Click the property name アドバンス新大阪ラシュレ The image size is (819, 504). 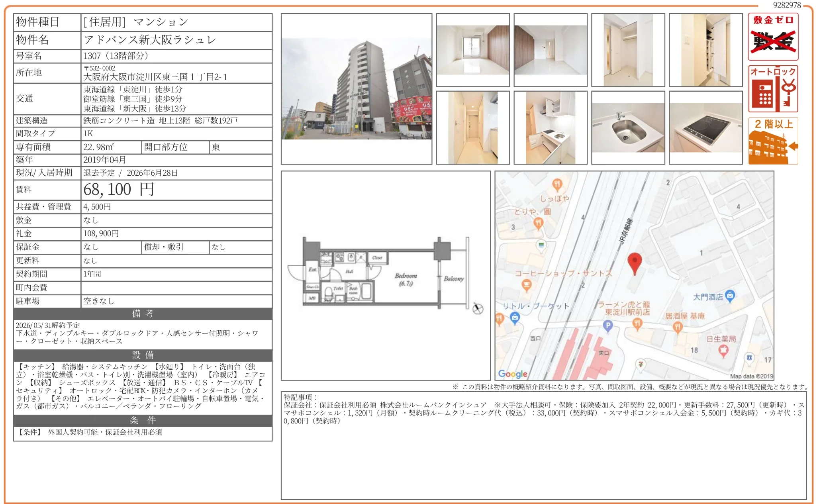[x=150, y=40]
